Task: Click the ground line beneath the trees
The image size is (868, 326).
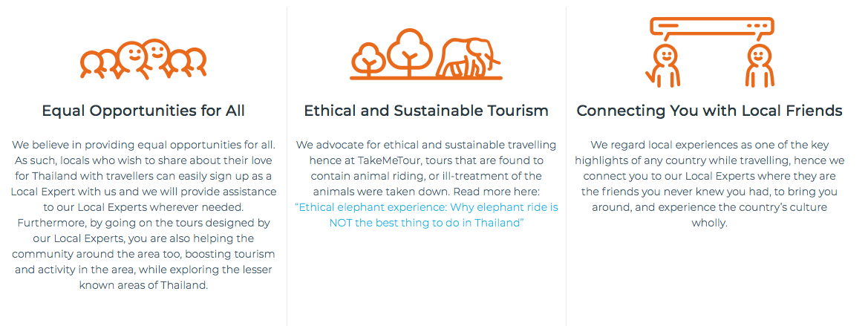Action: click(426, 77)
